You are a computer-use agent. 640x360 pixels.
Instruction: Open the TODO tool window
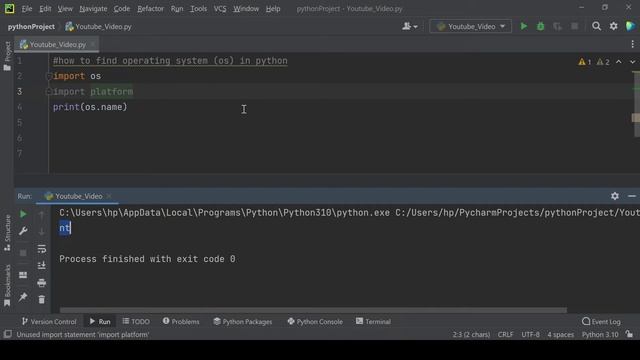(136, 322)
